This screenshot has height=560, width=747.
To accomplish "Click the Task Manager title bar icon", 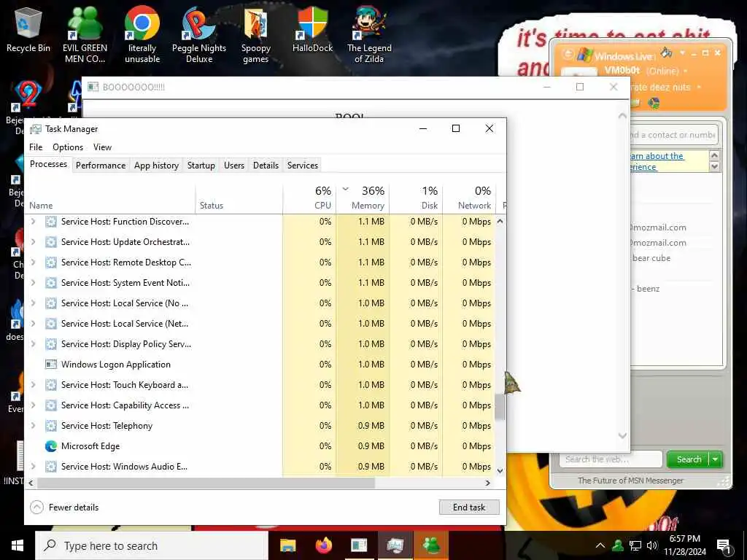I will pos(36,129).
